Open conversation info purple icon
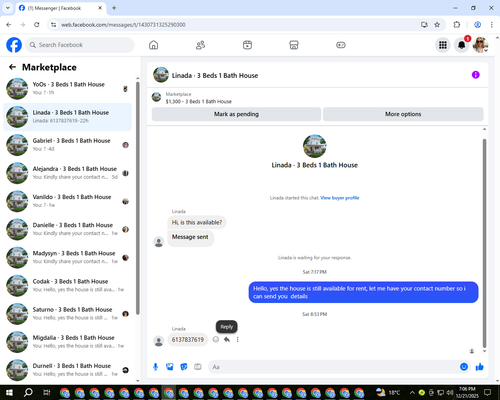 coord(476,75)
